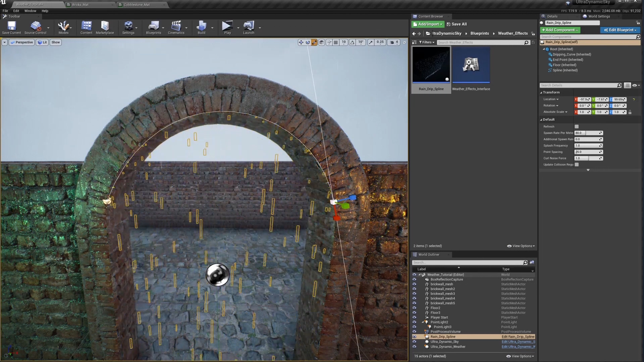Open the Lit view mode menu
Viewport: 644px width, 362px height.
[42, 42]
